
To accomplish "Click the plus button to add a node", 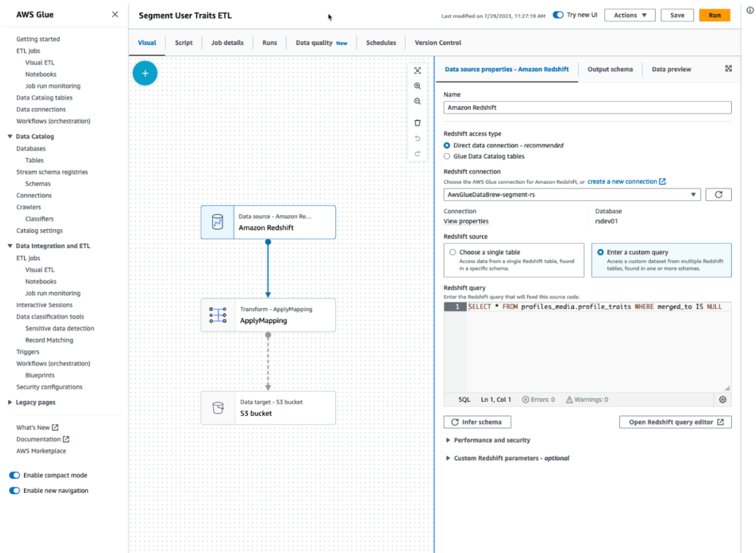I will tap(145, 73).
